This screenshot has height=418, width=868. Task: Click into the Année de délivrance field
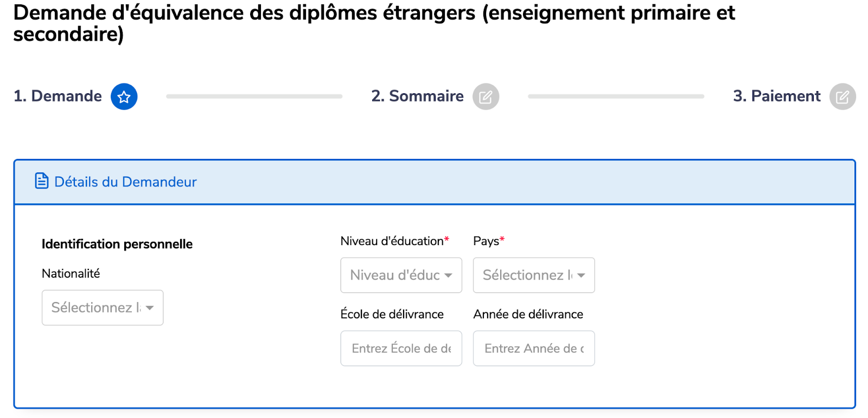tap(534, 348)
